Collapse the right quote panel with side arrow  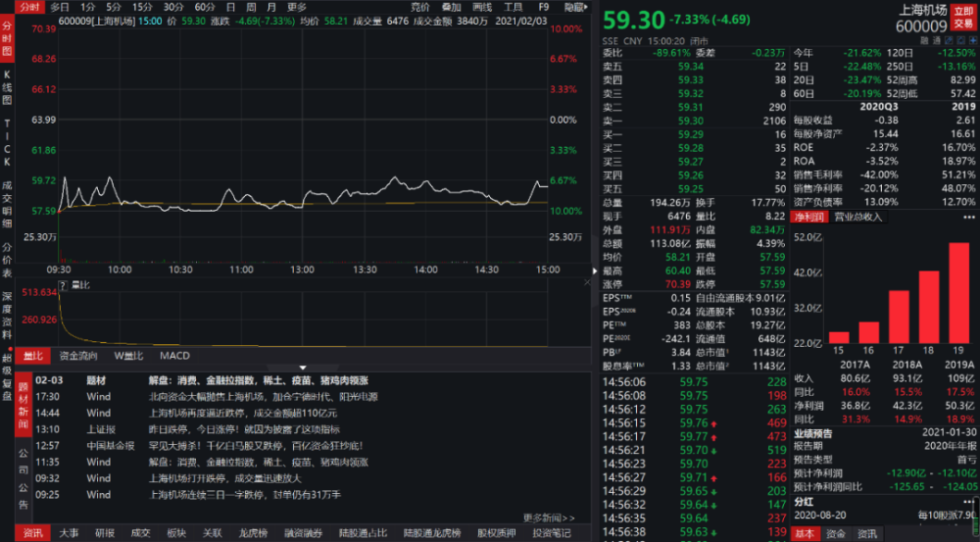(595, 271)
